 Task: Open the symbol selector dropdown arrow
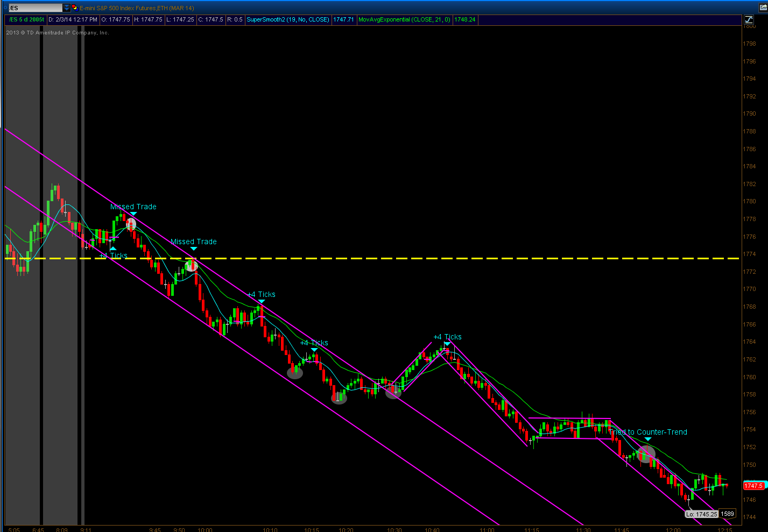point(67,8)
